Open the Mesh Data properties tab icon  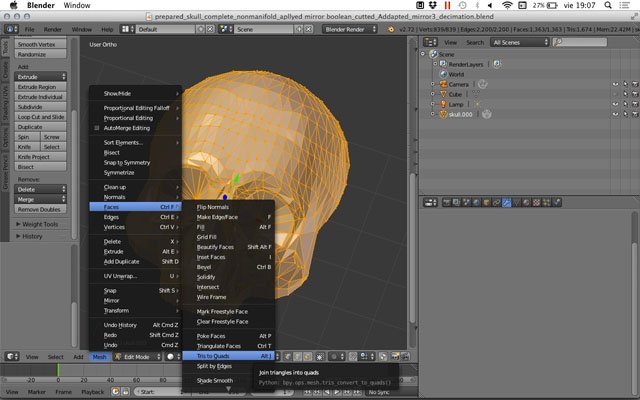tap(516, 202)
